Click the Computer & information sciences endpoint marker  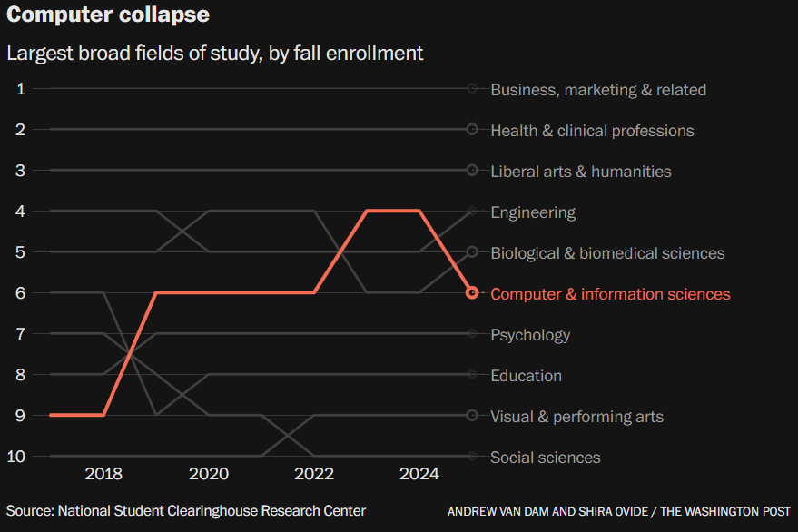(472, 292)
